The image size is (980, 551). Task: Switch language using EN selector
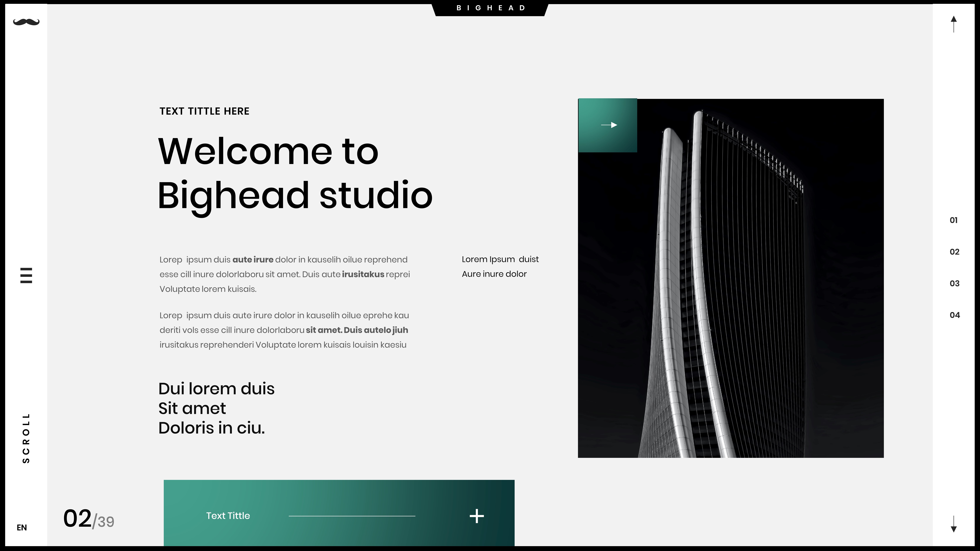(22, 527)
